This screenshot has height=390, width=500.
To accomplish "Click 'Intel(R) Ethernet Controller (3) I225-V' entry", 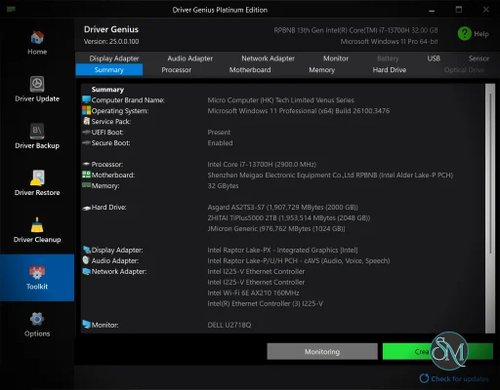I will [x=265, y=304].
